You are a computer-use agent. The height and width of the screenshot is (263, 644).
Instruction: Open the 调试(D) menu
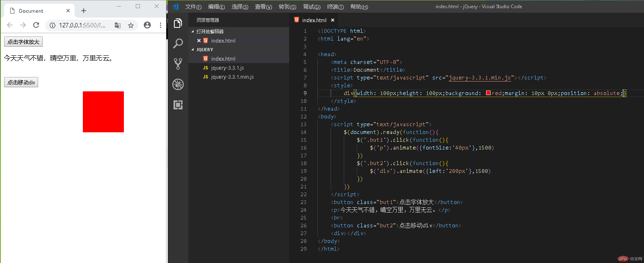click(312, 7)
